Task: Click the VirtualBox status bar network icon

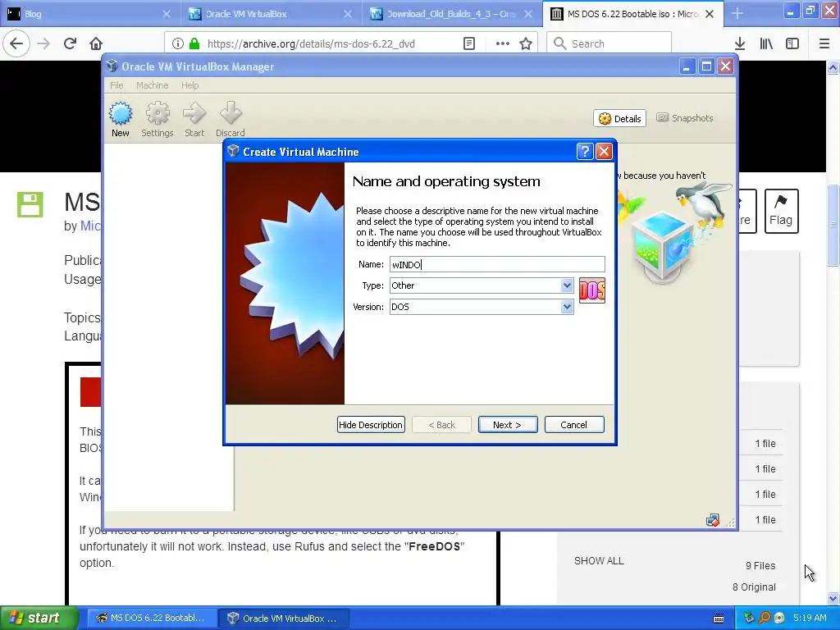Action: (713, 520)
